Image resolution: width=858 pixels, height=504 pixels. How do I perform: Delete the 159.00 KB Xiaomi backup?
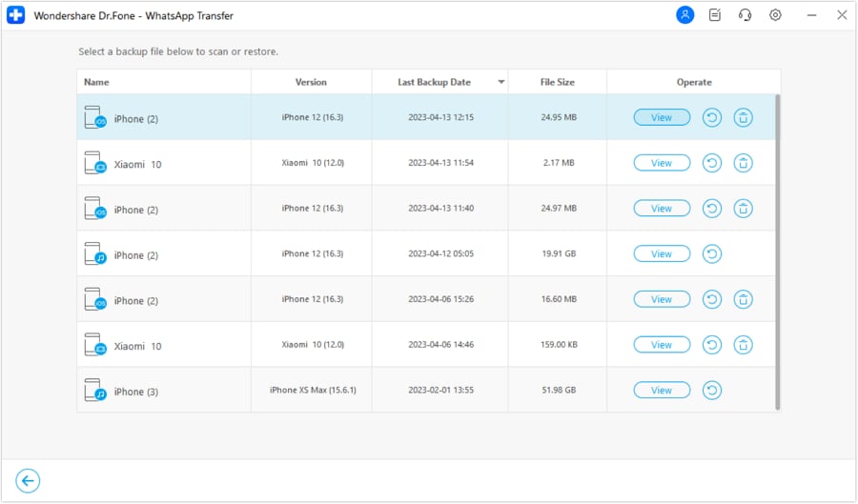(x=743, y=344)
